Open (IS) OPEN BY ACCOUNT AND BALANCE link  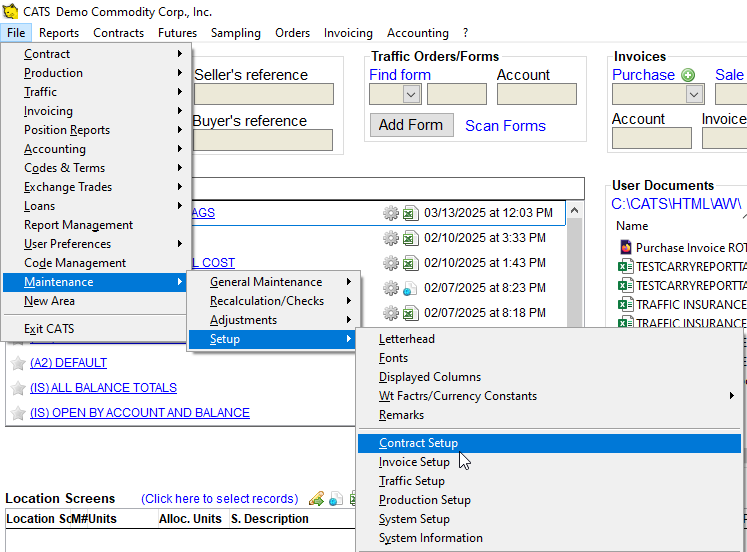pyautogui.click(x=140, y=412)
